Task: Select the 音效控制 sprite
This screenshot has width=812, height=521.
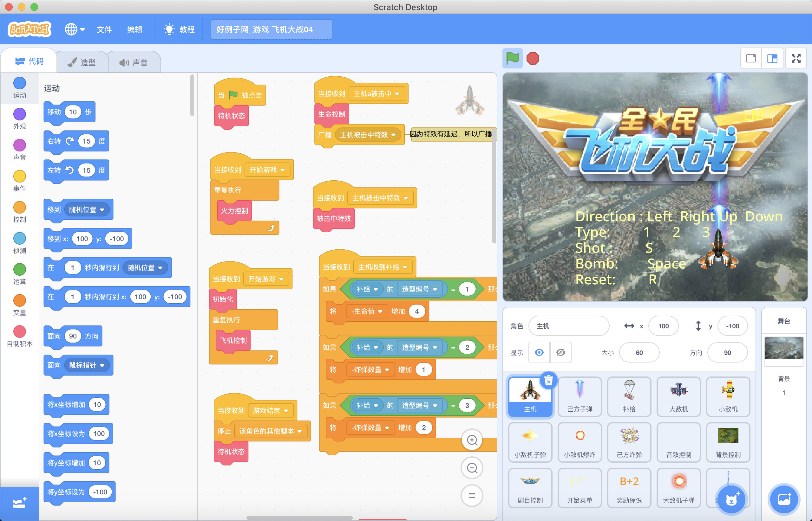Action: coord(678,442)
